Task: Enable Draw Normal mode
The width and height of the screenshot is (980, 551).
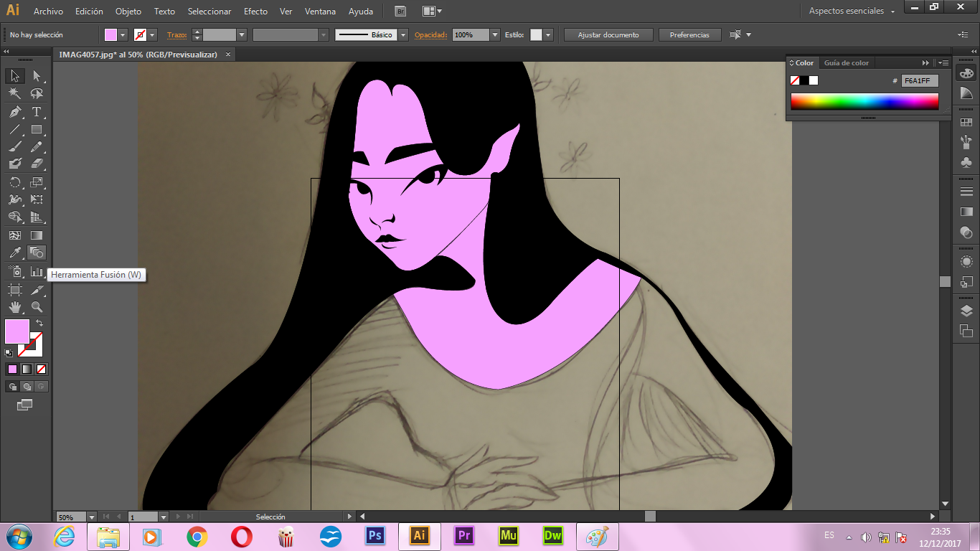Action: (13, 386)
